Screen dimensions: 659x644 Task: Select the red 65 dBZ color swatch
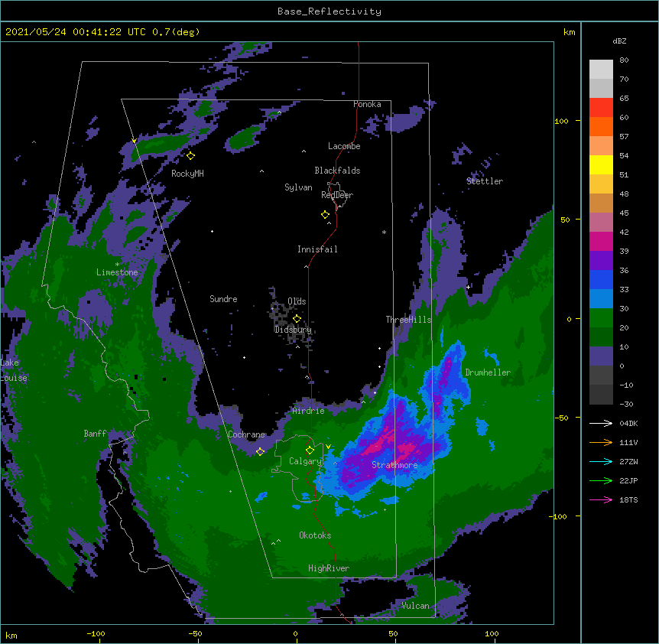(601, 108)
